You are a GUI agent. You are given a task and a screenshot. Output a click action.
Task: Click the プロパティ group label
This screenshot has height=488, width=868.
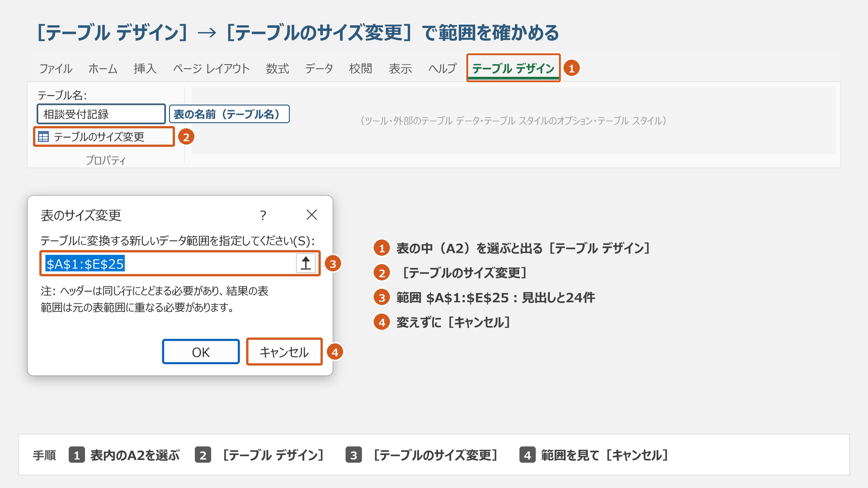click(105, 160)
